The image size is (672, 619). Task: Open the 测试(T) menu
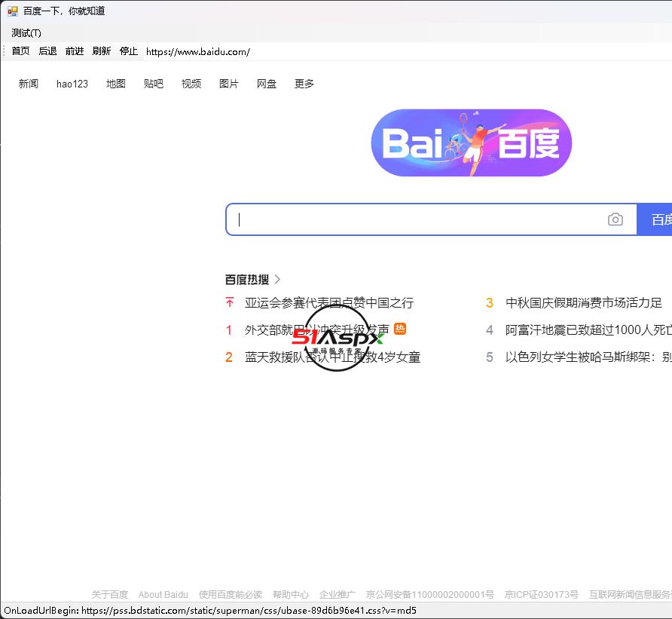click(25, 32)
